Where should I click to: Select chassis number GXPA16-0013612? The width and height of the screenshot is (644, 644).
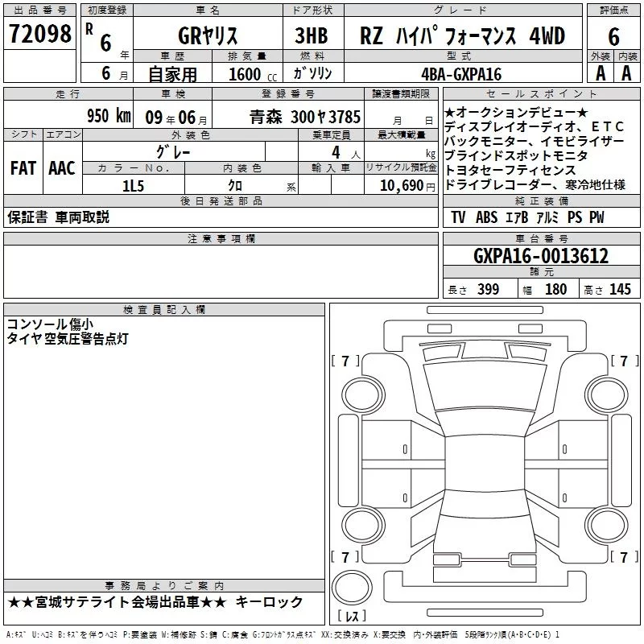tap(541, 256)
